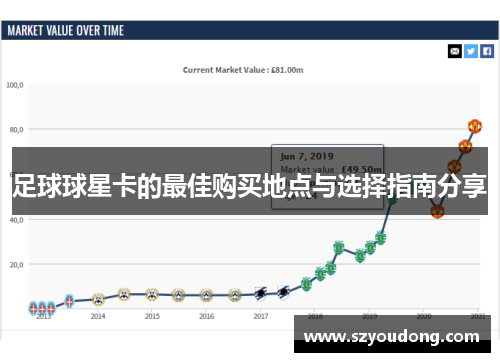Click the lowest Manchester United crest marker
This screenshot has height=362, width=500.
point(437,211)
